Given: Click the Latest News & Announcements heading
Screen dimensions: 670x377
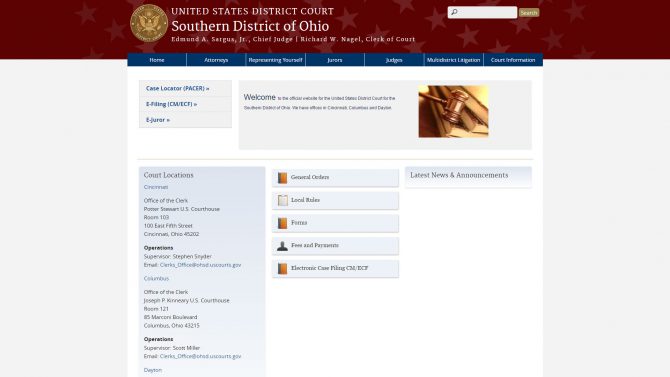Looking at the screenshot, I should click(x=459, y=175).
